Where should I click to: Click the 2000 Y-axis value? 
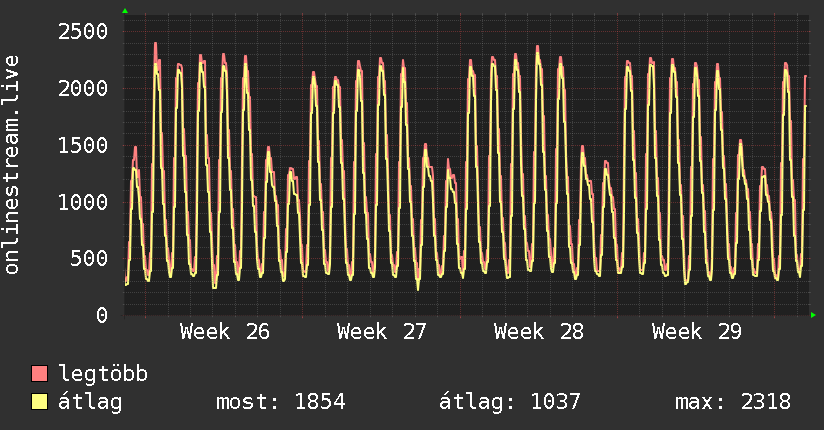point(83,88)
